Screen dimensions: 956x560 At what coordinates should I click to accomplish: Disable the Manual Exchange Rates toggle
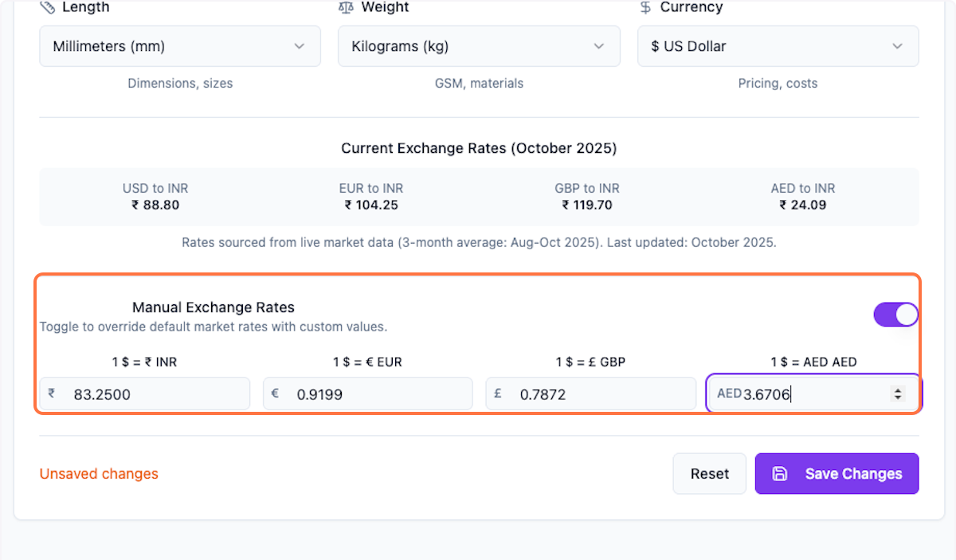point(895,315)
